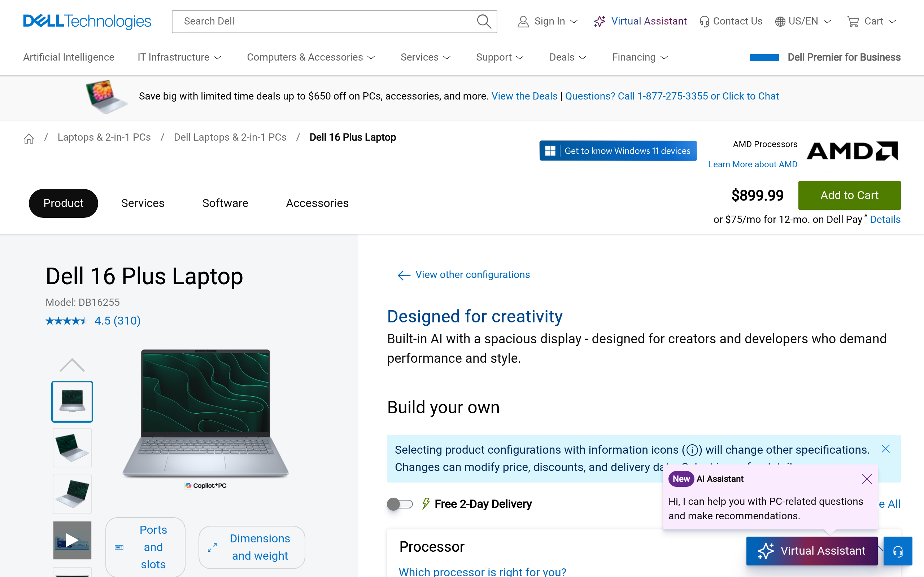Play the product video thumbnail

pyautogui.click(x=72, y=540)
